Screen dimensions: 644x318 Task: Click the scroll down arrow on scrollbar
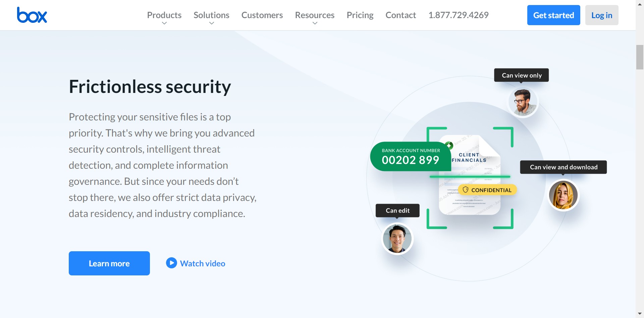click(x=640, y=314)
